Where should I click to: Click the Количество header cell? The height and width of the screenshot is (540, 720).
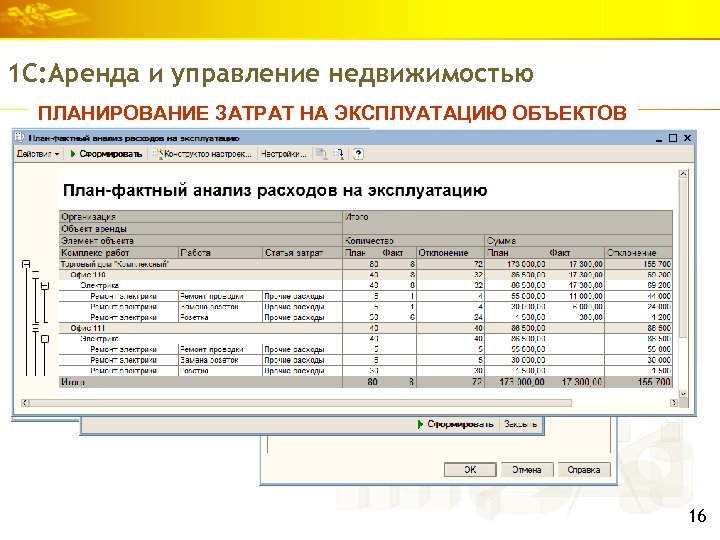414,241
